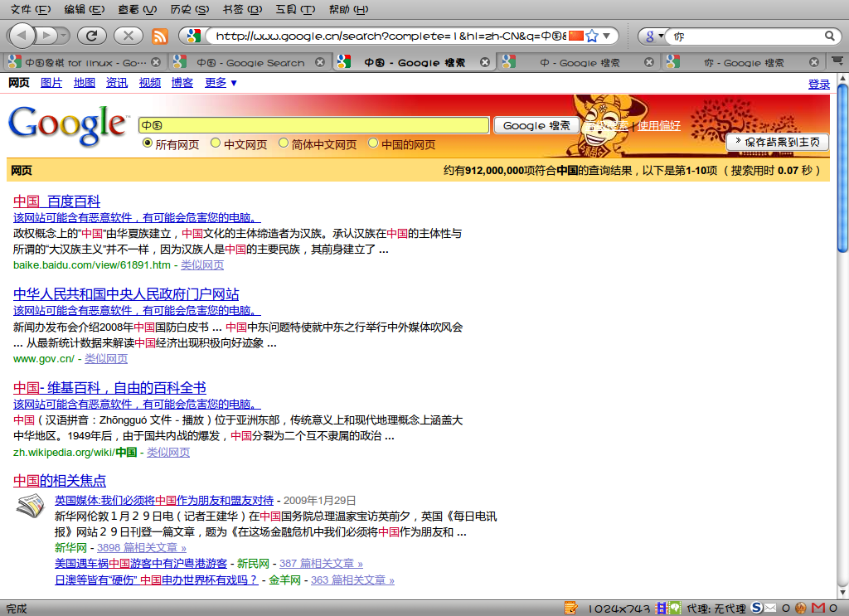The height and width of the screenshot is (616, 849).
Task: Close the '你 - Google 搜索' tab
Action: pos(814,62)
